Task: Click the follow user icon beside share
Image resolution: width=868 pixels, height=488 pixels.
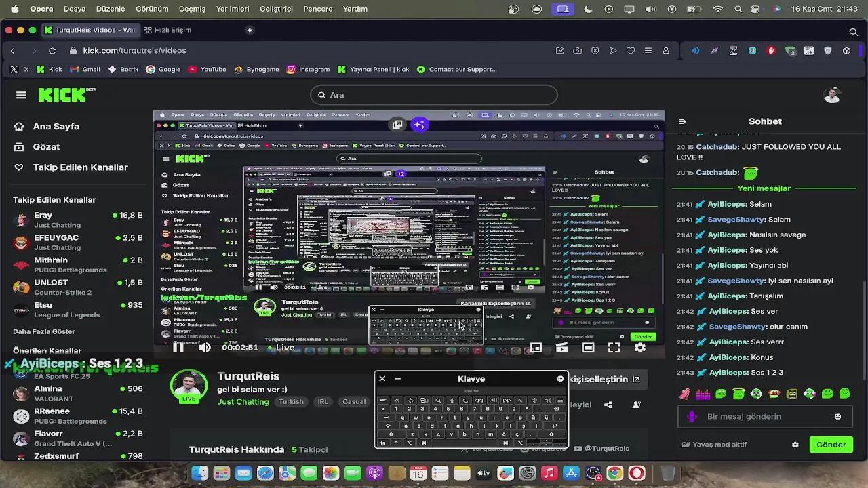Action: [x=636, y=405]
